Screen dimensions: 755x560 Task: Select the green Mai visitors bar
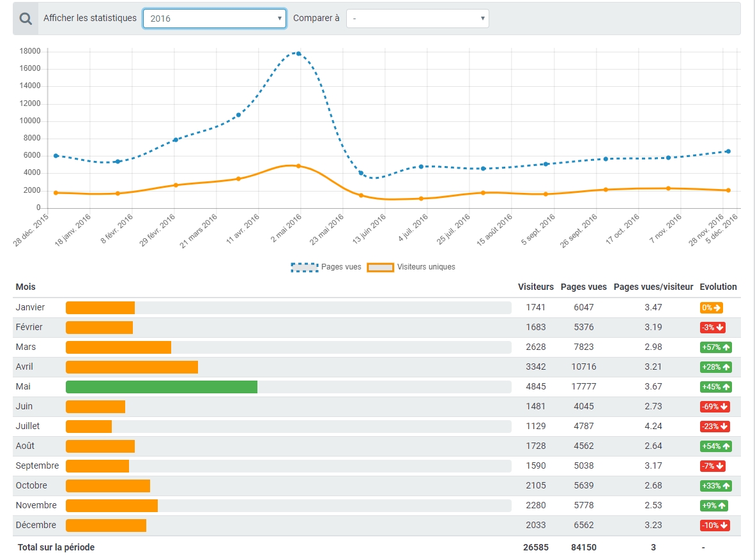pyautogui.click(x=162, y=387)
